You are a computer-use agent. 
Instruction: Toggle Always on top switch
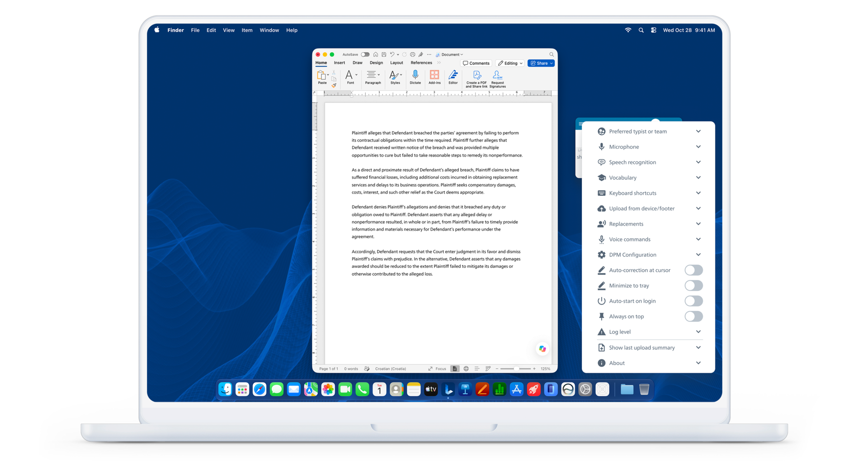[693, 316]
